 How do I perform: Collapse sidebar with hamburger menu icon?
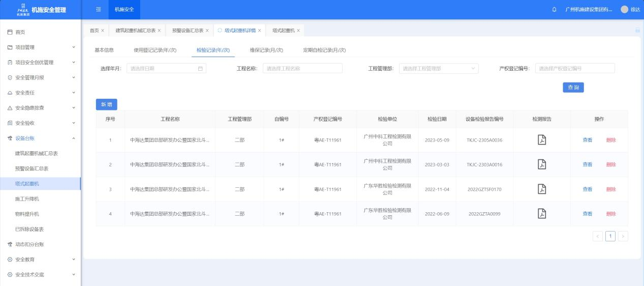(98, 10)
